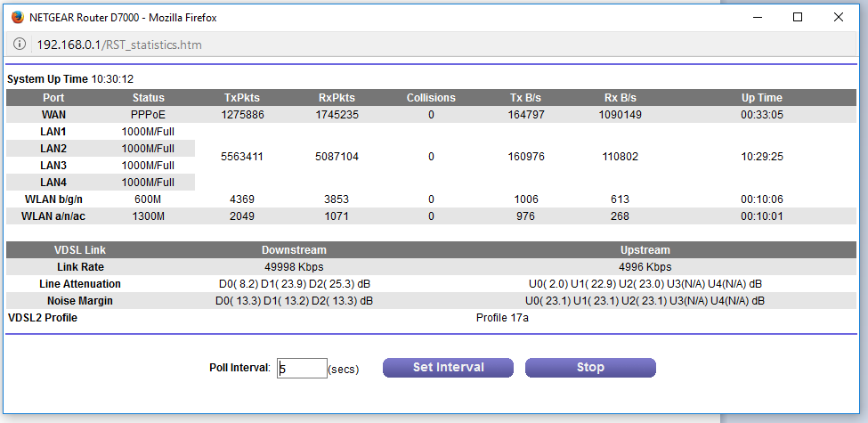Open site information icon in address bar
868x423 pixels.
20,45
